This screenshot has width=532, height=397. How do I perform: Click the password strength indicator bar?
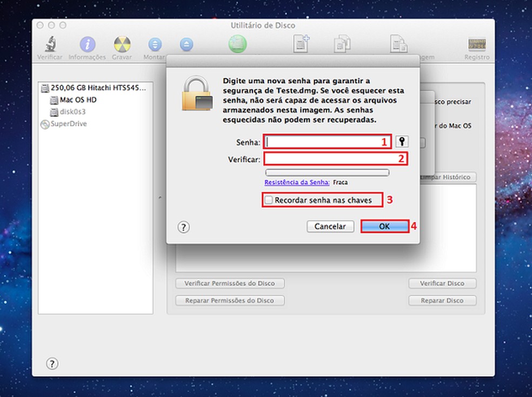pyautogui.click(x=327, y=172)
